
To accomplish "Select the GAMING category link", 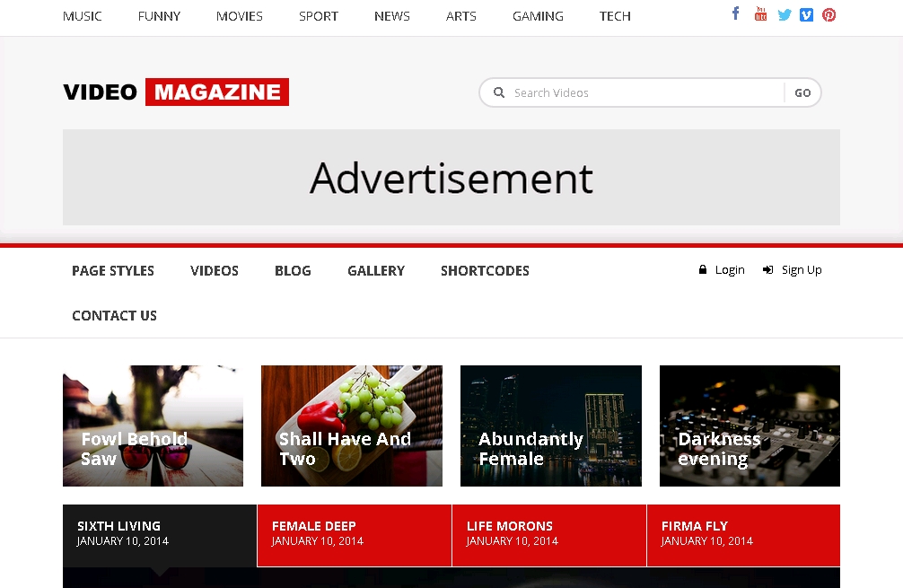I will pos(538,16).
